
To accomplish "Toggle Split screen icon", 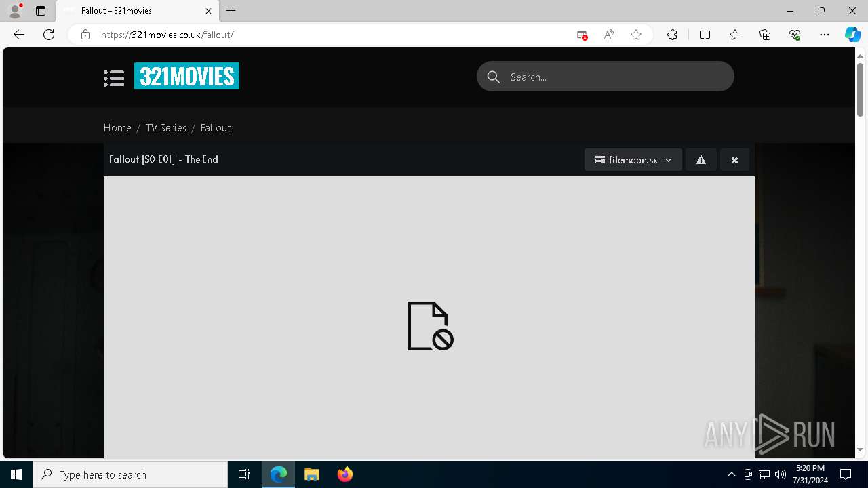I will click(x=705, y=35).
